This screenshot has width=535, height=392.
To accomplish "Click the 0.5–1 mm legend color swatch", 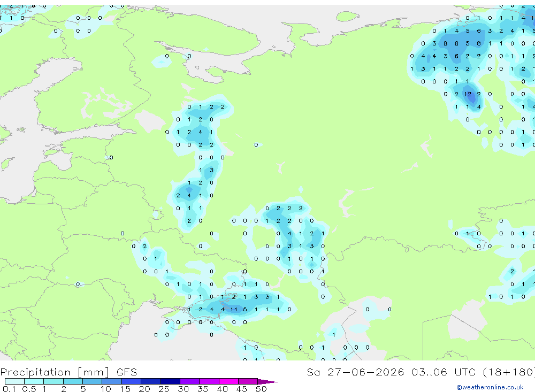I will coord(34,381).
